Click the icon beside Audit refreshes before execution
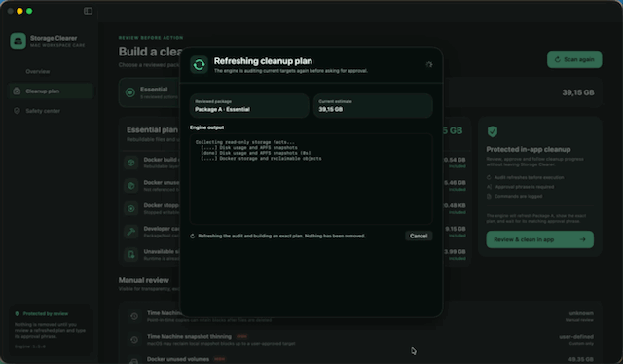The image size is (623, 364). pos(489,178)
